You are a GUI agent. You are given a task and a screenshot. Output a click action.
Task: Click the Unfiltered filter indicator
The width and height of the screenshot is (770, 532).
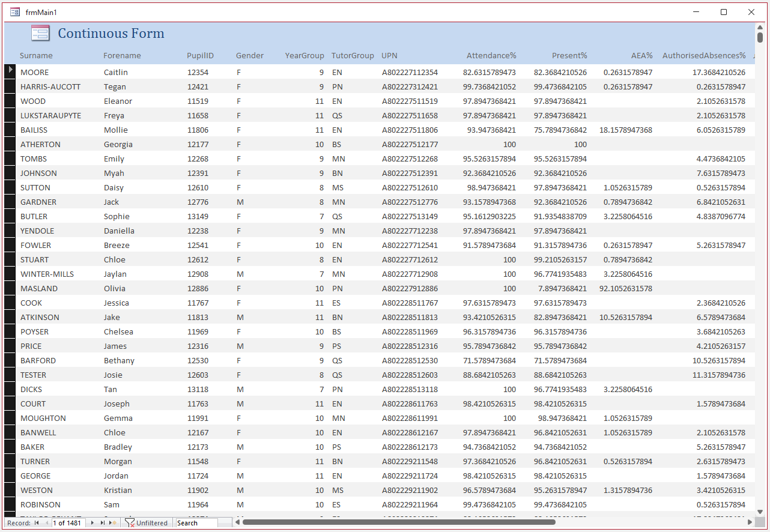147,523
